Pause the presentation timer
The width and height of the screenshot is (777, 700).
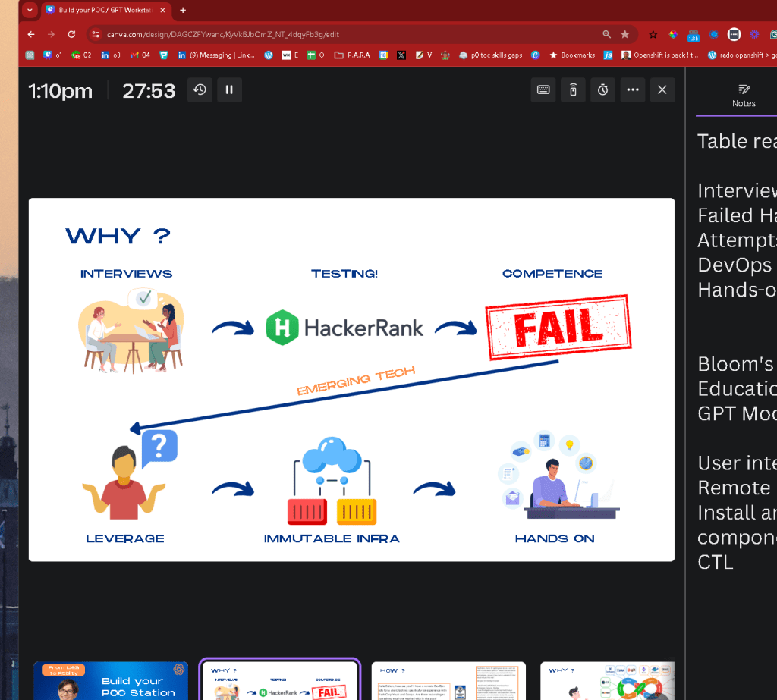(229, 89)
